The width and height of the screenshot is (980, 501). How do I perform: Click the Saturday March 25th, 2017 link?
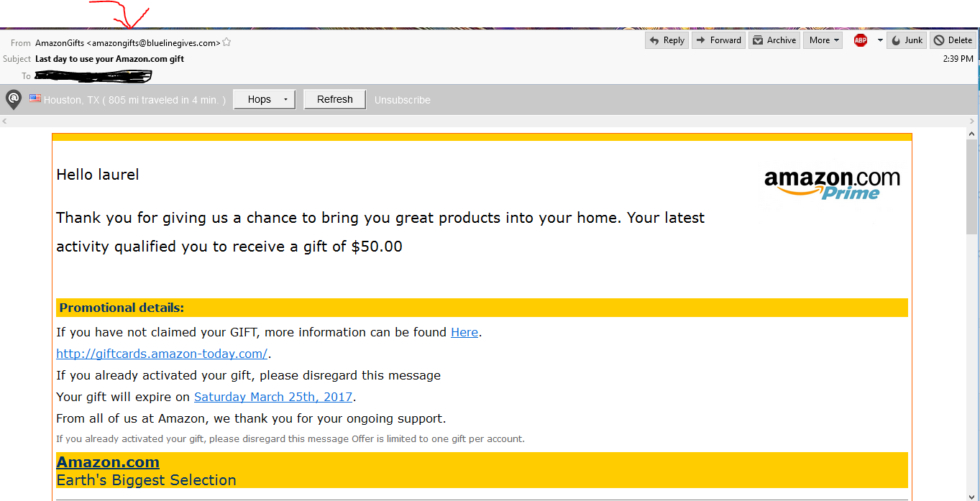(273, 397)
